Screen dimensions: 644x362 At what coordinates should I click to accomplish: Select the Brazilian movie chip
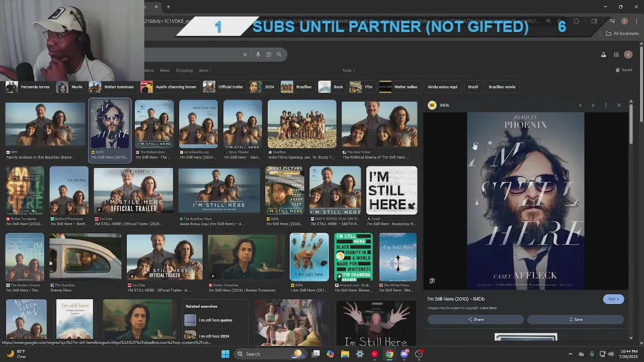coord(502,87)
